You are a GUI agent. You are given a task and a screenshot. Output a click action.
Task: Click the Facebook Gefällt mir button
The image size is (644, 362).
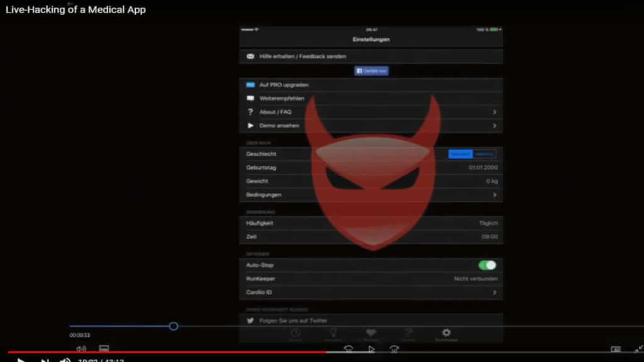point(371,71)
